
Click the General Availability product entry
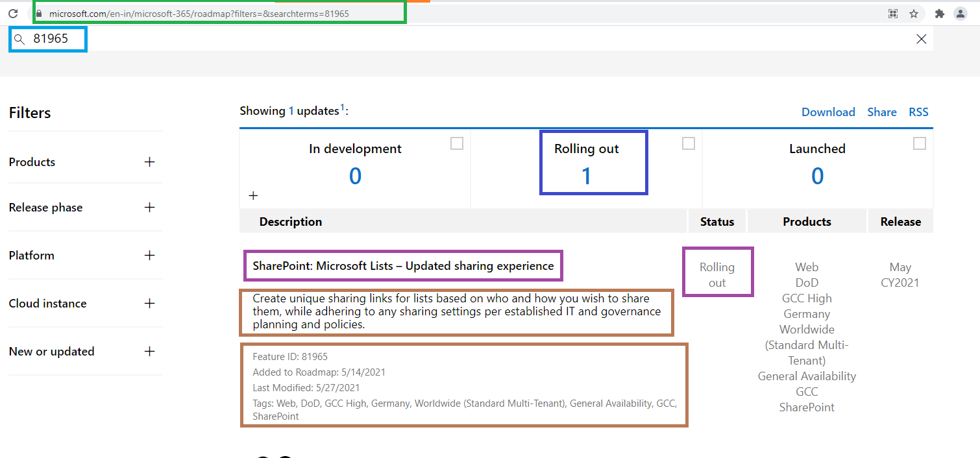pyautogui.click(x=807, y=376)
